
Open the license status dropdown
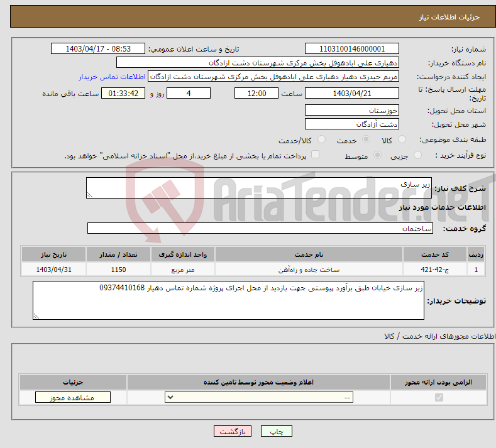click(259, 397)
